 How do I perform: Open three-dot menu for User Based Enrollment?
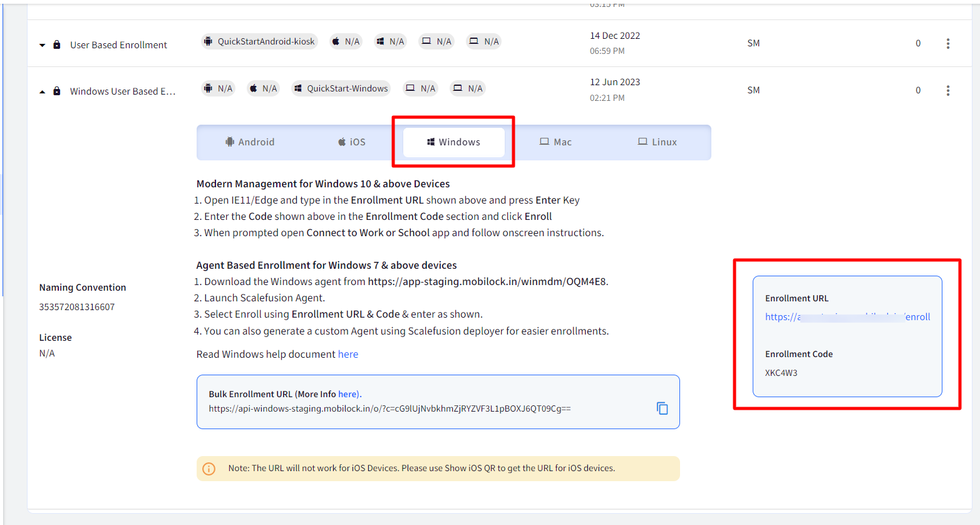(948, 43)
